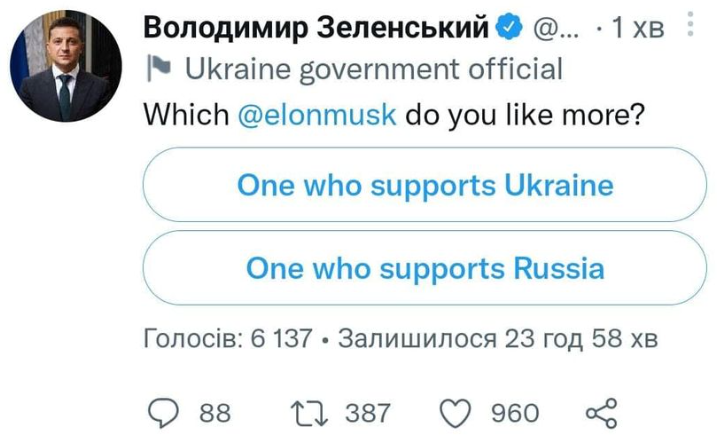Click the blue verified badge
Screen dimensions: 717x447
[x=509, y=29]
